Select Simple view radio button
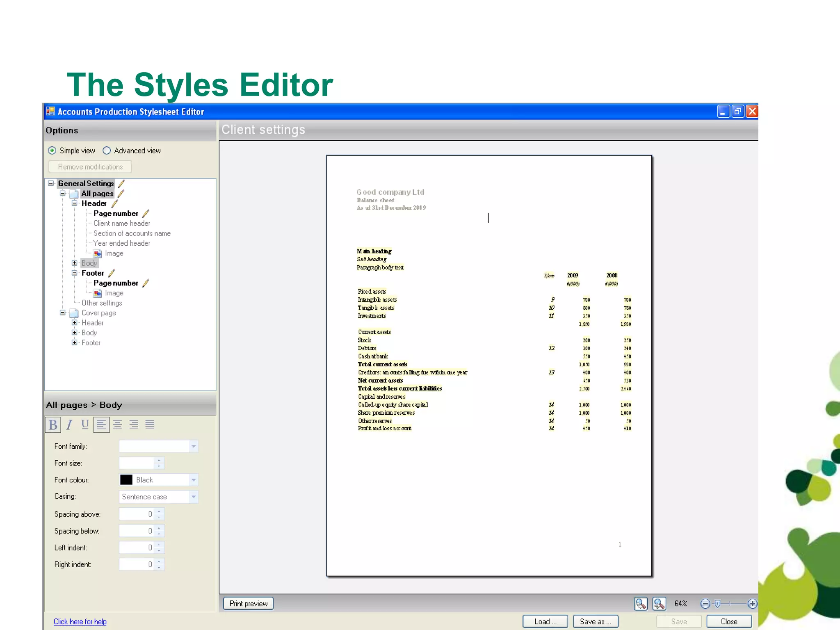840x630 pixels. (52, 151)
